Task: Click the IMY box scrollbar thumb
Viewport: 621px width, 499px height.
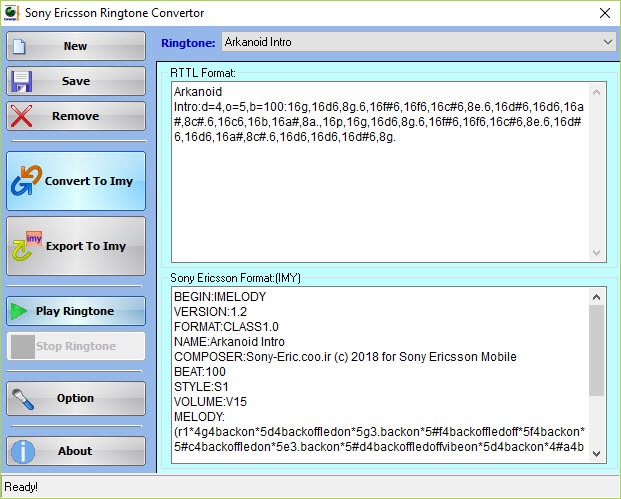Action: pyautogui.click(x=597, y=350)
